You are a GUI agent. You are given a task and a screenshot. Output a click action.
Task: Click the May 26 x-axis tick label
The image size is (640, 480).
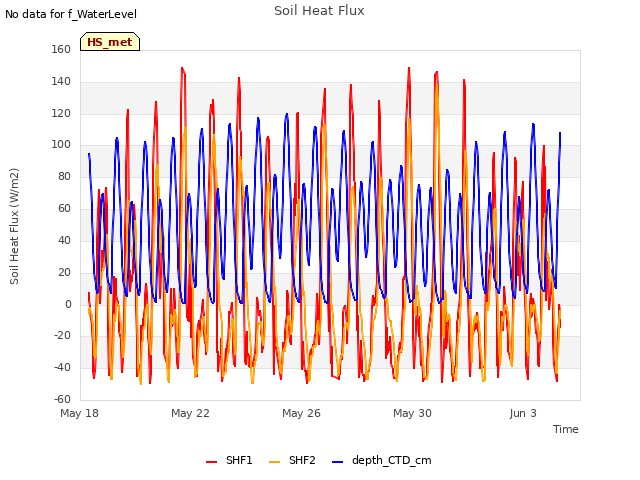coord(301,413)
